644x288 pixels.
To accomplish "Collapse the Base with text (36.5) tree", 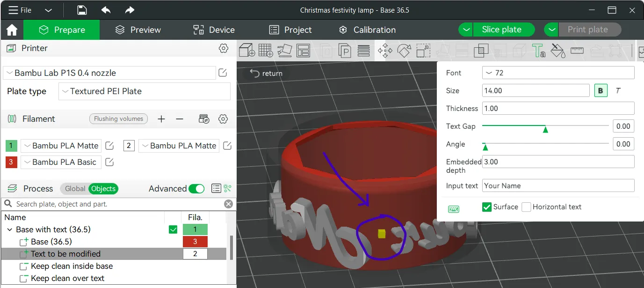I will (10, 229).
